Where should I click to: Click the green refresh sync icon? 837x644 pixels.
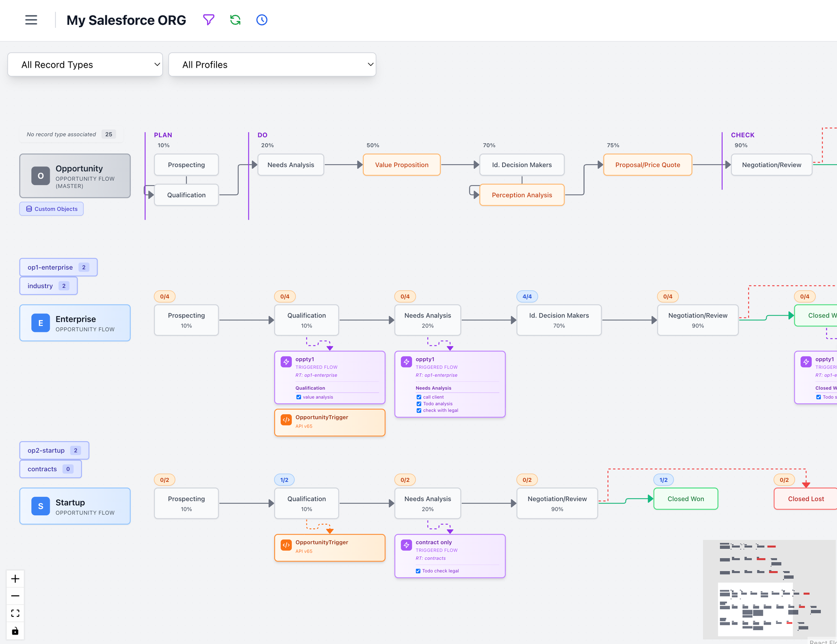point(235,20)
